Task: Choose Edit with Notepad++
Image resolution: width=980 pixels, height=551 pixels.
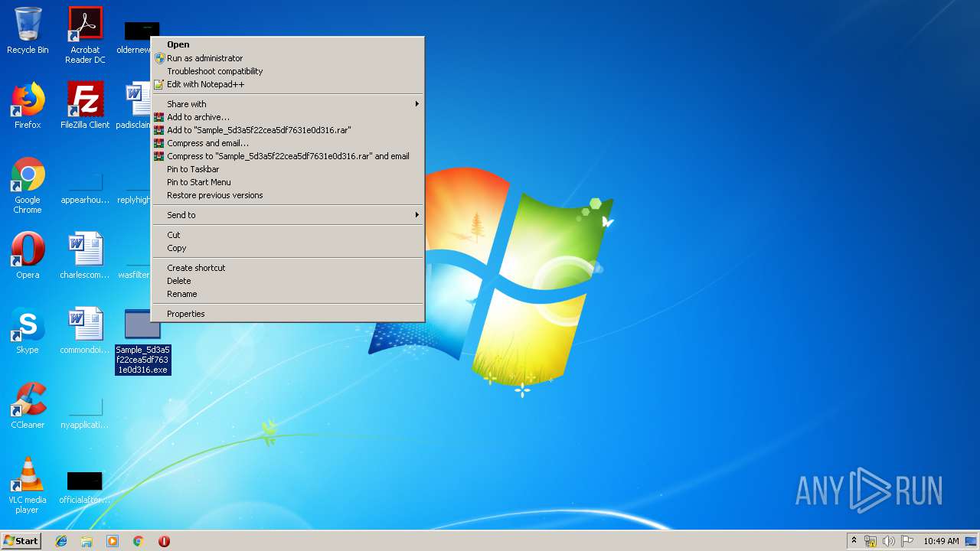Action: pyautogui.click(x=288, y=84)
